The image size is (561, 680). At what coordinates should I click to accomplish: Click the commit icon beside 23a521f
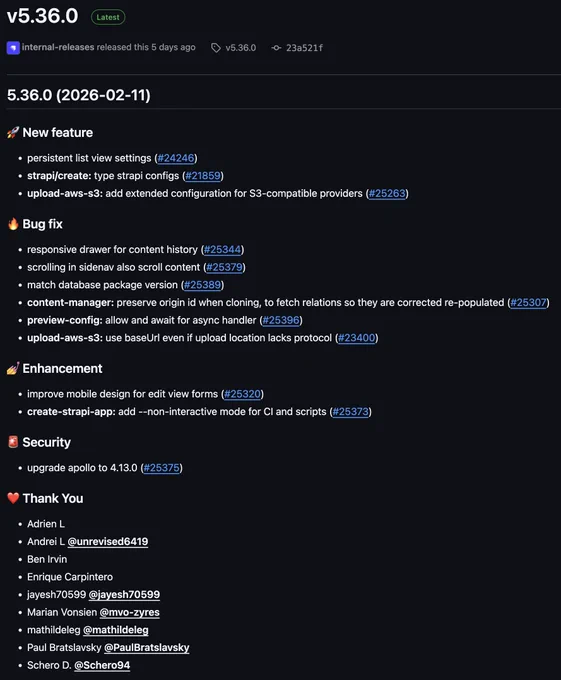[276, 48]
